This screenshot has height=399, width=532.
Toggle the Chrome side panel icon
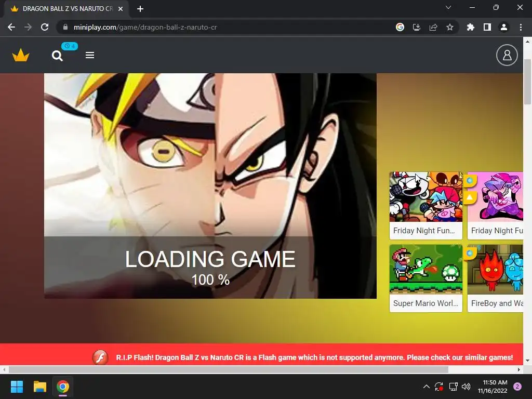487,27
